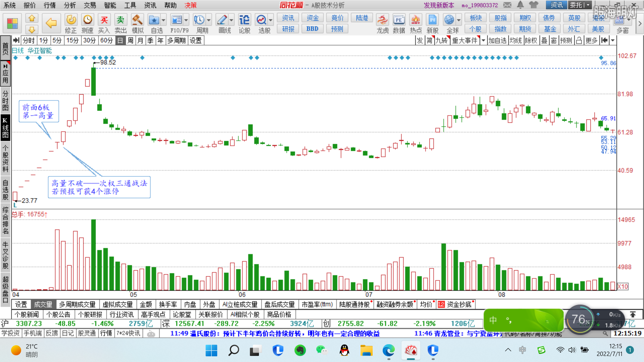
Task: Open WeChat from the taskbar
Action: 322,351
